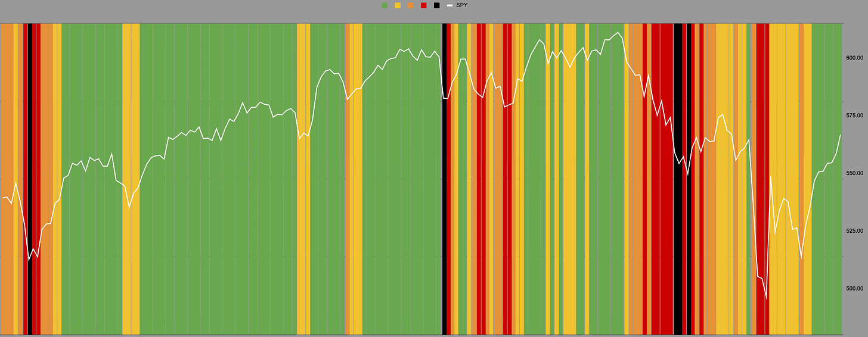Click the red legend swatch
Viewport: 868px width, 337px height.
point(424,5)
